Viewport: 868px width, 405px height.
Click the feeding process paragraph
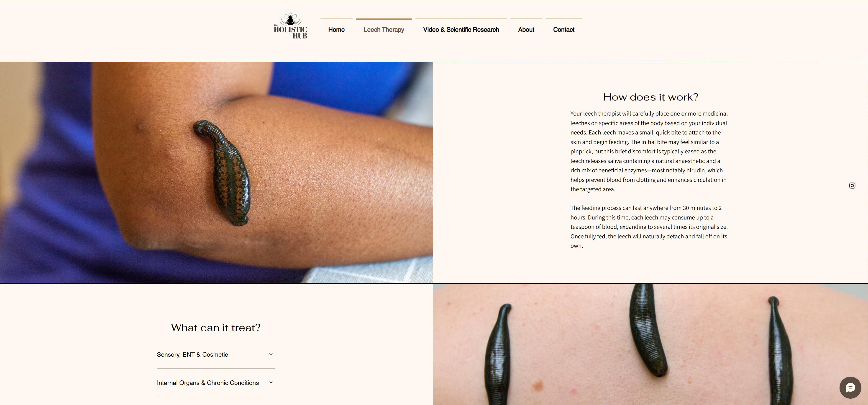[x=649, y=227]
